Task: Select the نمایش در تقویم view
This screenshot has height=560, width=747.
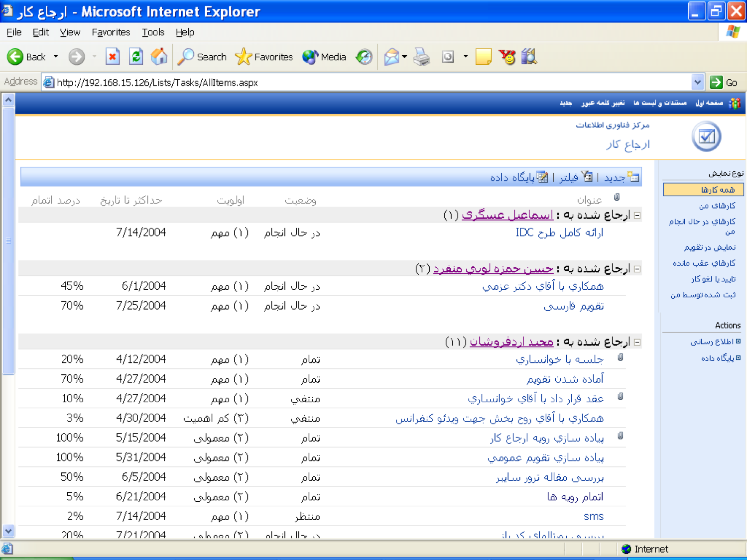Action: [x=710, y=247]
